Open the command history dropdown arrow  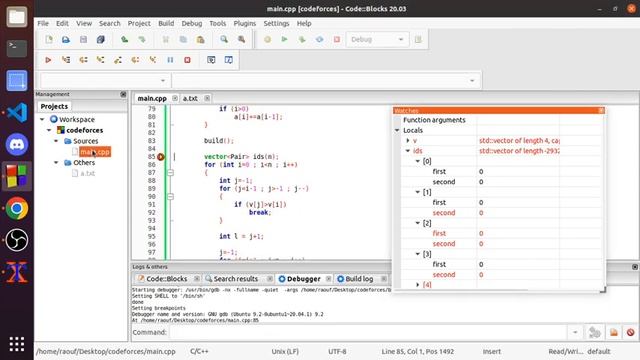point(575,332)
